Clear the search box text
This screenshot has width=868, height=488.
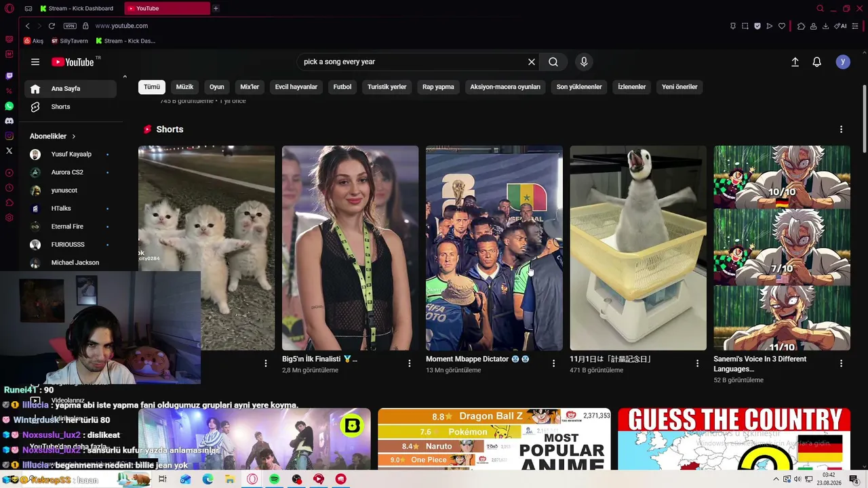(x=532, y=62)
